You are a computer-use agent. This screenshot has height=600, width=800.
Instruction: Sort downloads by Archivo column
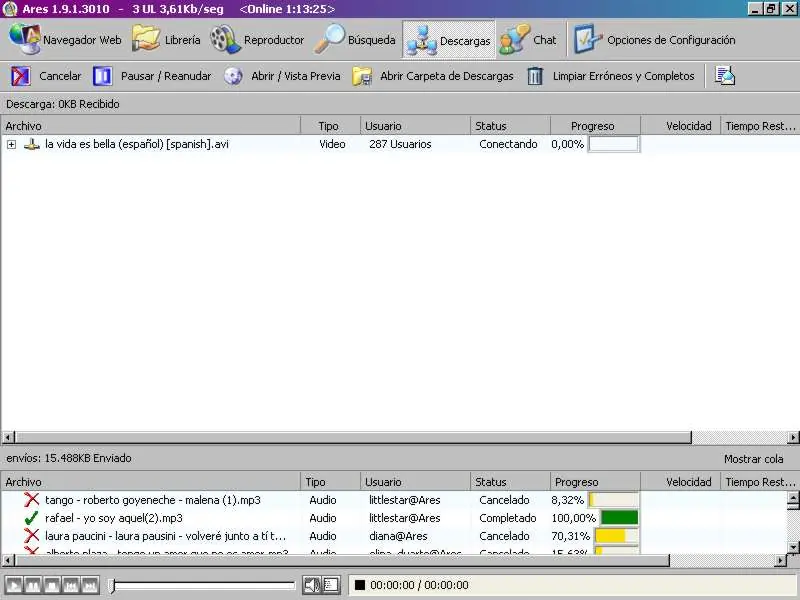[x=151, y=126]
